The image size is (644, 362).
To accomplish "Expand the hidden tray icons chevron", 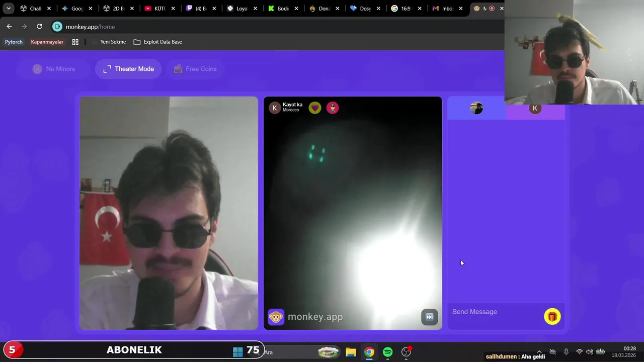I will click(539, 351).
